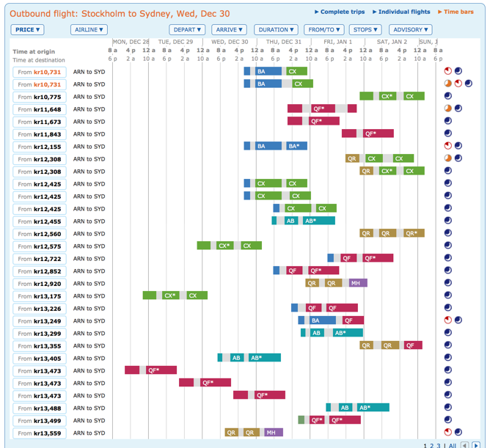The image size is (490, 448).
Task: Open the PRICE filter dropdown
Action: click(27, 30)
